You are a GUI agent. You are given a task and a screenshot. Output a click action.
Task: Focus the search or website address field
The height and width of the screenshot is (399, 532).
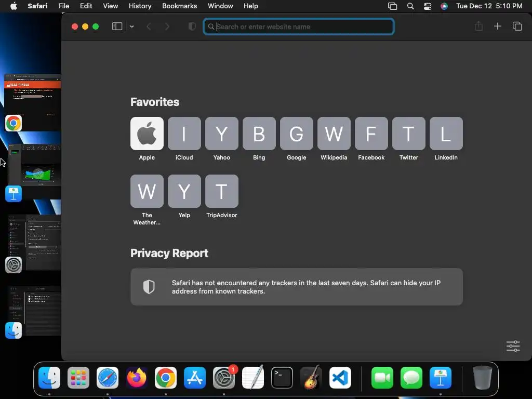299,26
